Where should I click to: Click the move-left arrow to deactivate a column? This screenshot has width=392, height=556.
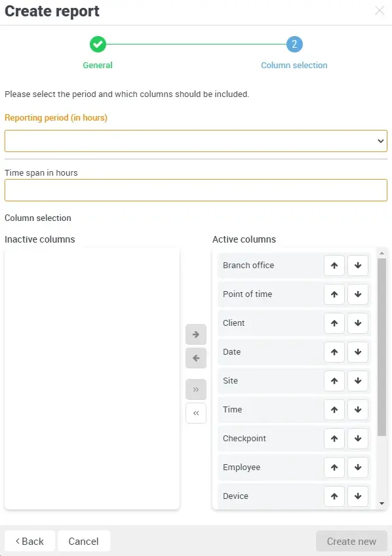pos(195,358)
